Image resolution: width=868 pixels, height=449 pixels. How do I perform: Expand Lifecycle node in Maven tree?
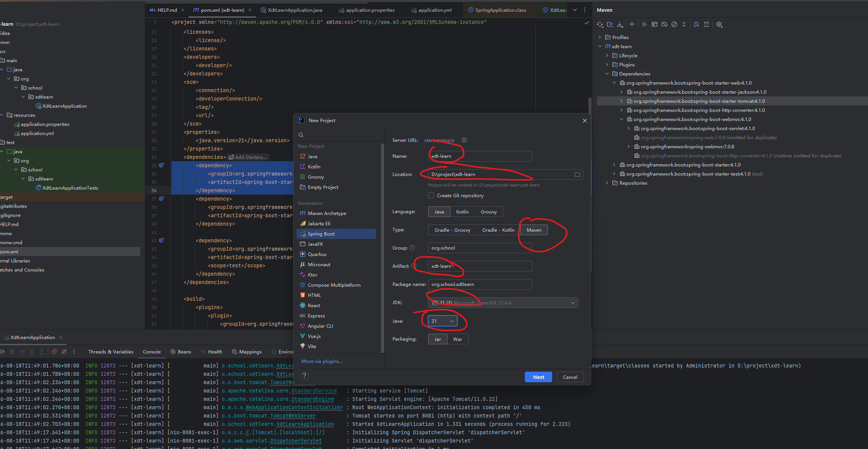click(x=607, y=55)
